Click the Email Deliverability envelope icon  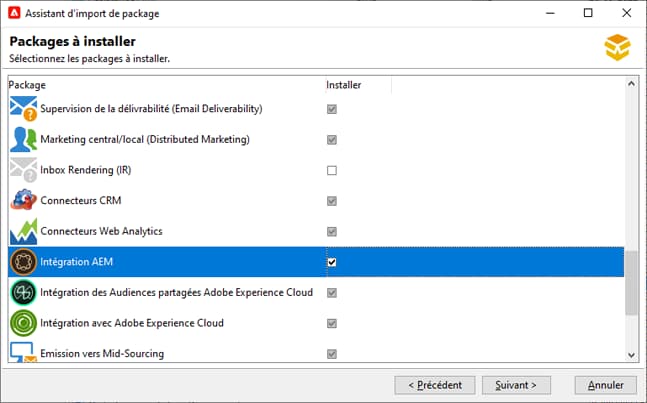tap(24, 108)
